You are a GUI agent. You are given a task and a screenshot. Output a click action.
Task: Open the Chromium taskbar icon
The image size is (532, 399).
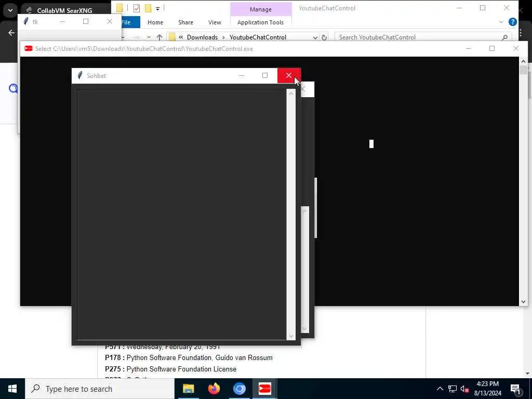(239, 389)
